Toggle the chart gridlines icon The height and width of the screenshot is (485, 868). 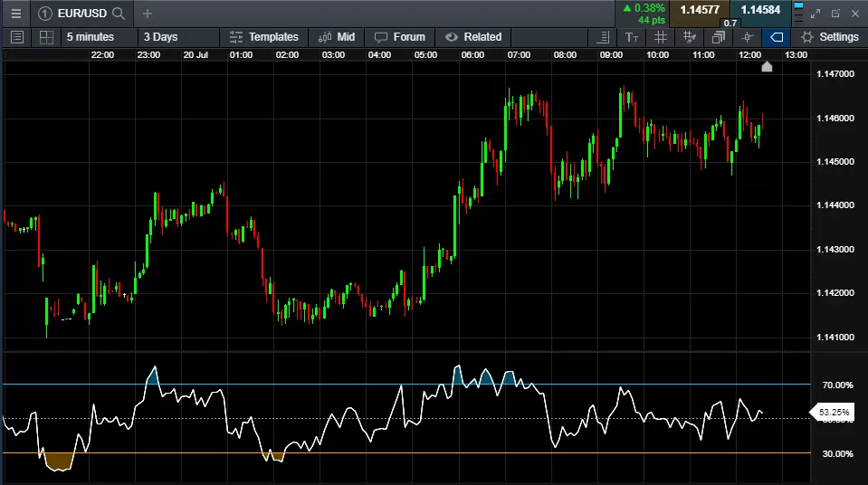click(x=661, y=37)
